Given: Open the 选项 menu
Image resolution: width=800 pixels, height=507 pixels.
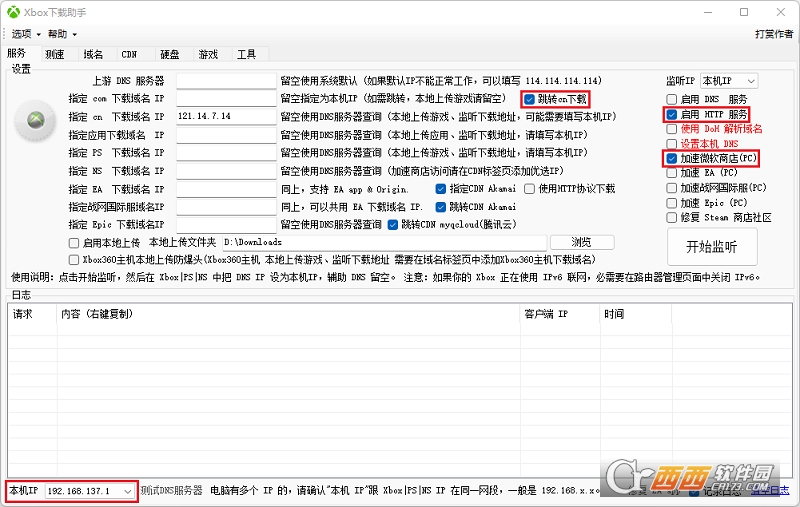Looking at the screenshot, I should coord(26,34).
